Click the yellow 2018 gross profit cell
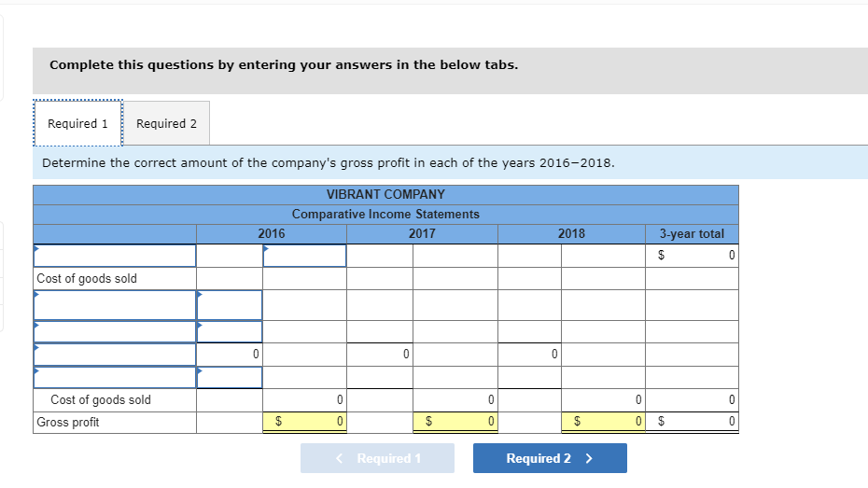The height and width of the screenshot is (488, 868). tap(603, 422)
